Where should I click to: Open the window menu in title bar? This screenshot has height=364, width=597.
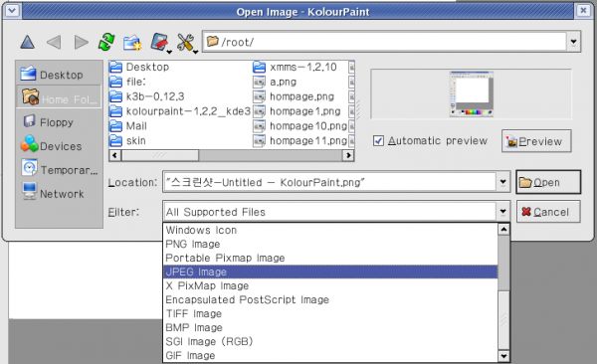pos(12,10)
